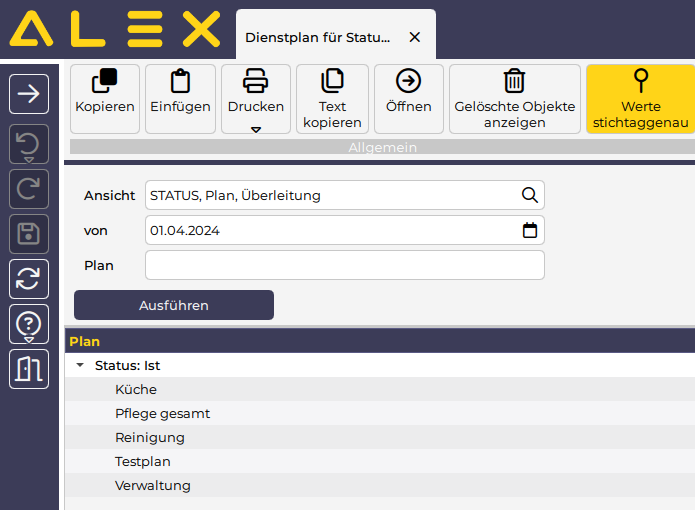
Task: Click the empty Plan input field
Action: (344, 265)
